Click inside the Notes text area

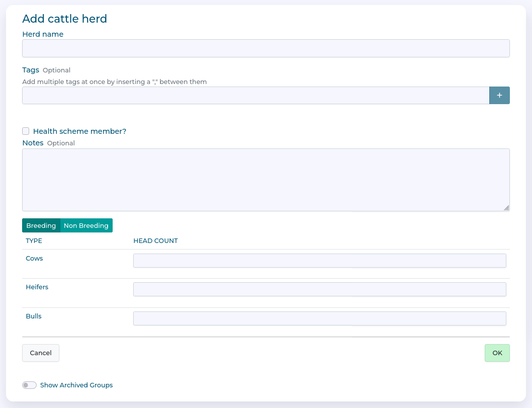pyautogui.click(x=265, y=180)
